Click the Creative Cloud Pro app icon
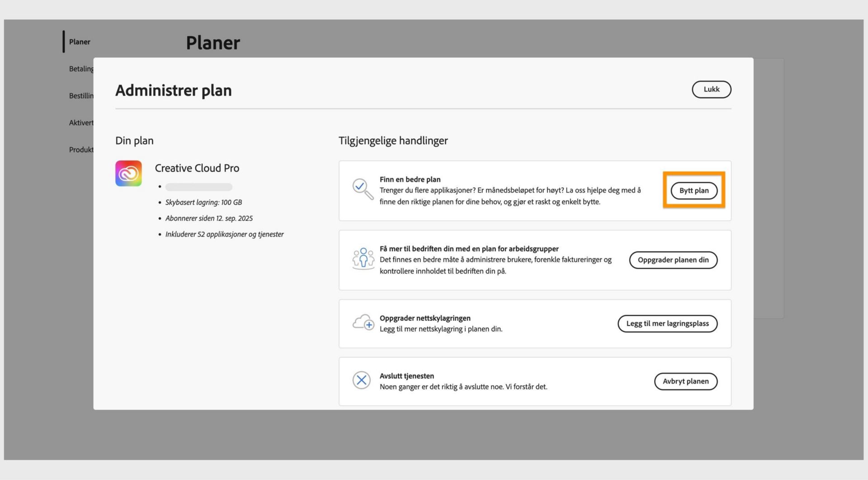 [x=128, y=173]
